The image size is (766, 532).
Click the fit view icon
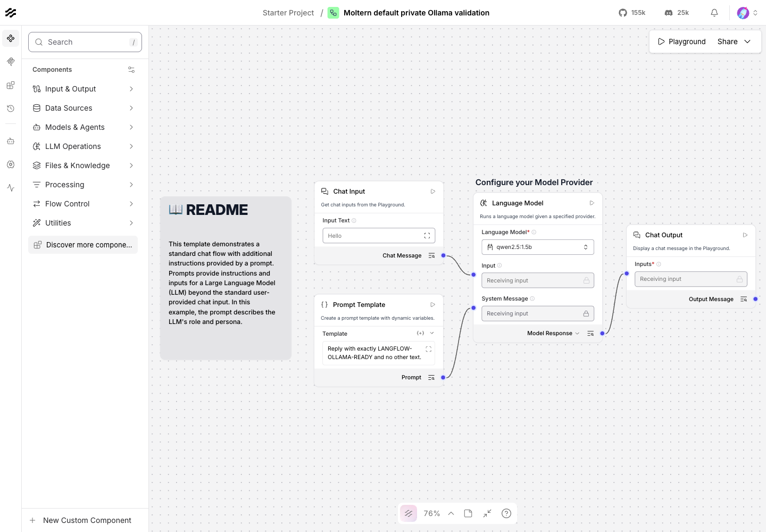click(x=487, y=513)
